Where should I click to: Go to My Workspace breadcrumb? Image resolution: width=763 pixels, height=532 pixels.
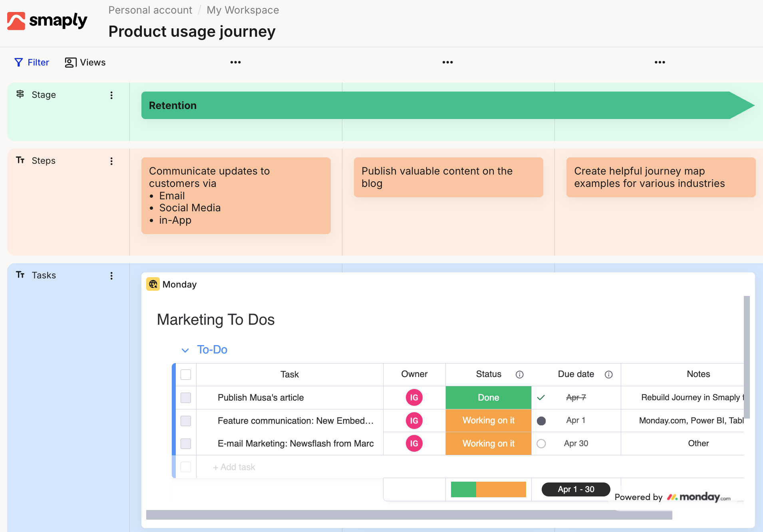click(x=243, y=10)
